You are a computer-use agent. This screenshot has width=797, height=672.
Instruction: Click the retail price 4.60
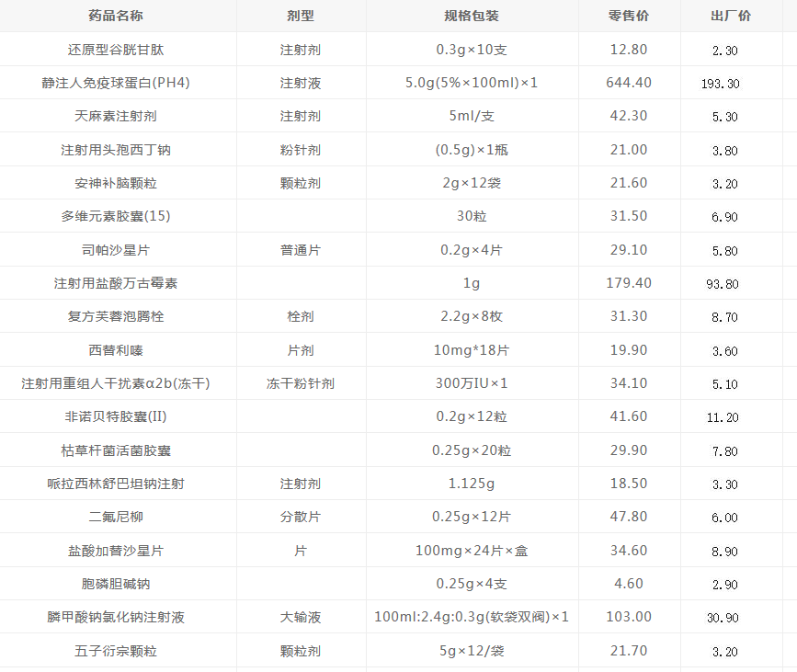(x=629, y=584)
